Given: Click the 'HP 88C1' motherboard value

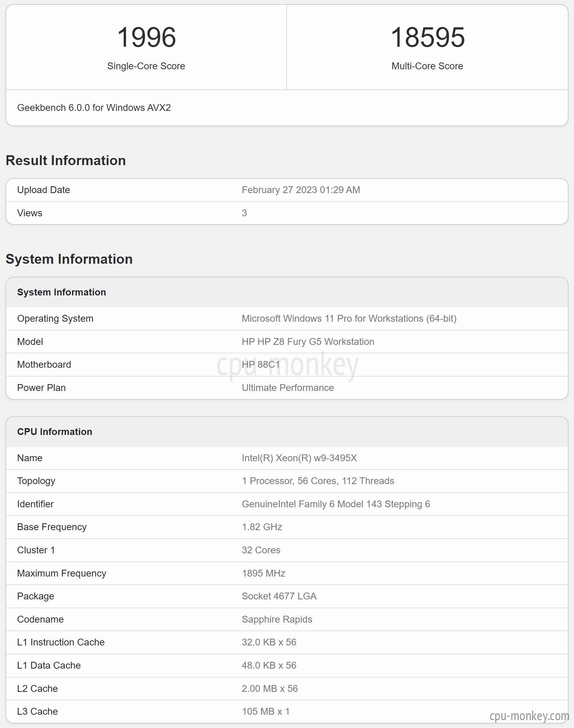Looking at the screenshot, I should click(x=261, y=364).
